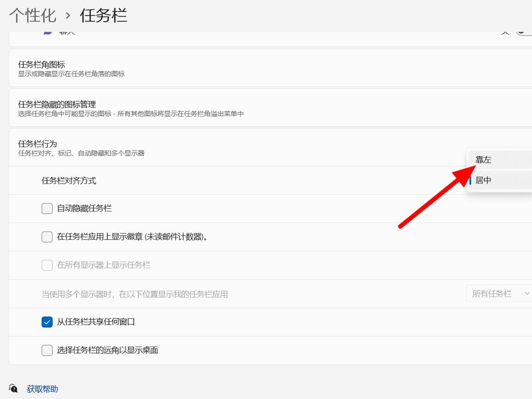Click the 获取帮助 link

pyautogui.click(x=43, y=388)
